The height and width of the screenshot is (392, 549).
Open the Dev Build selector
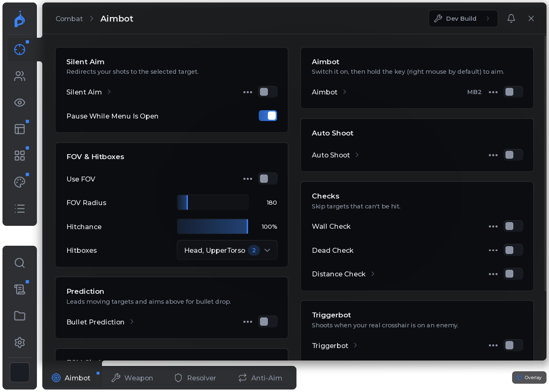(463, 18)
